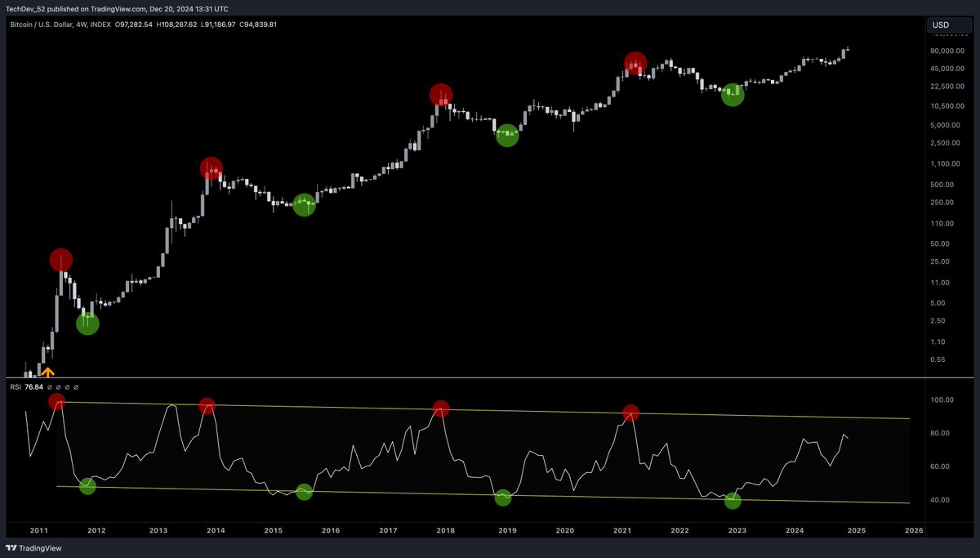Select the latest candlestick on the chart

(847, 51)
